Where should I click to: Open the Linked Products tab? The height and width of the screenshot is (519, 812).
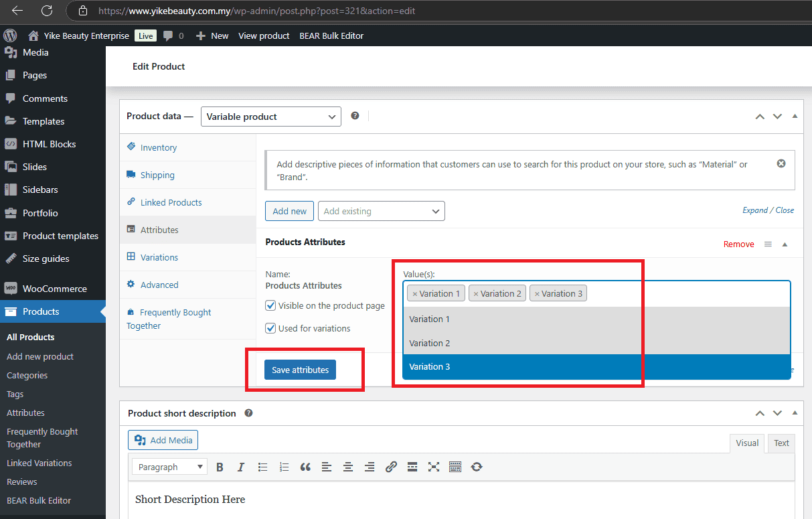coord(188,202)
